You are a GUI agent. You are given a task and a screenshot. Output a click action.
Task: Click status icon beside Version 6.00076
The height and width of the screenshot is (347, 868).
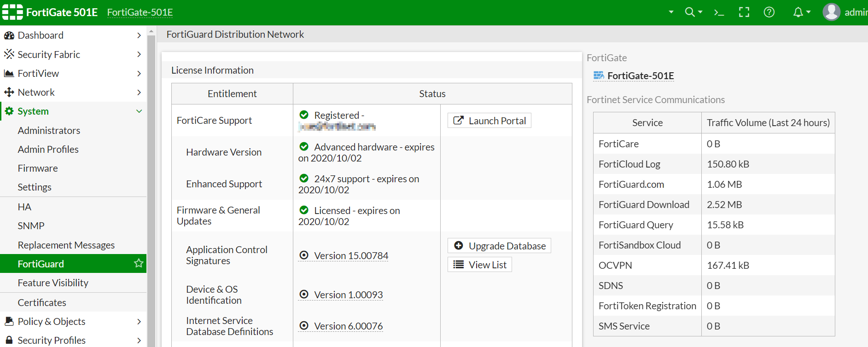(x=304, y=325)
